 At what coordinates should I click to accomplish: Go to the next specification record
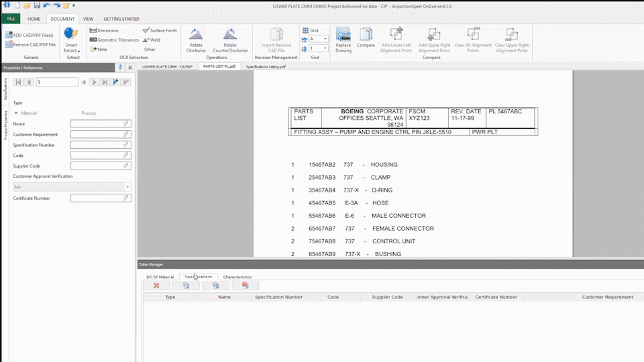click(94, 82)
